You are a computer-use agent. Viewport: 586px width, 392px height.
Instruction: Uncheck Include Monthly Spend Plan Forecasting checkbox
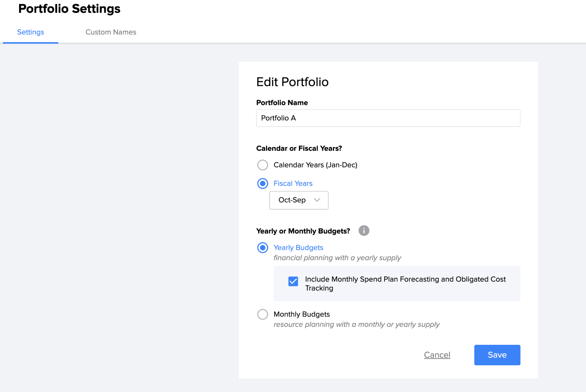[293, 281]
